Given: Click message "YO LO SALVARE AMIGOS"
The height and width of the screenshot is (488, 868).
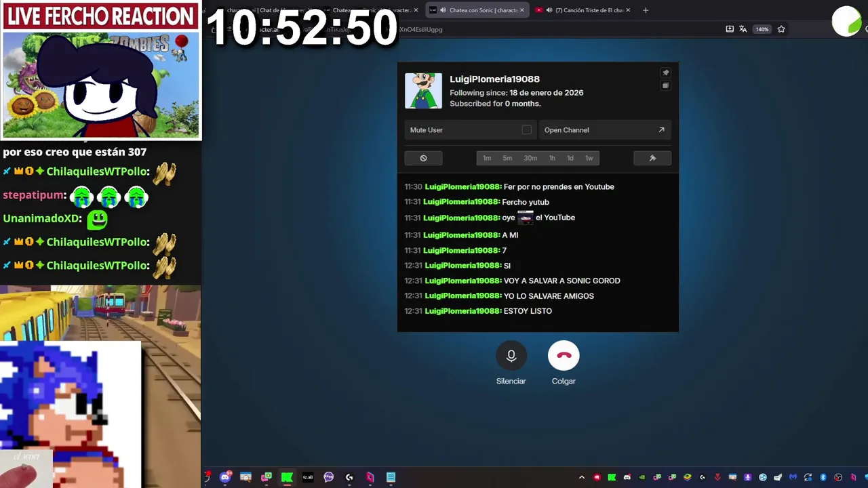Looking at the screenshot, I should [x=549, y=296].
